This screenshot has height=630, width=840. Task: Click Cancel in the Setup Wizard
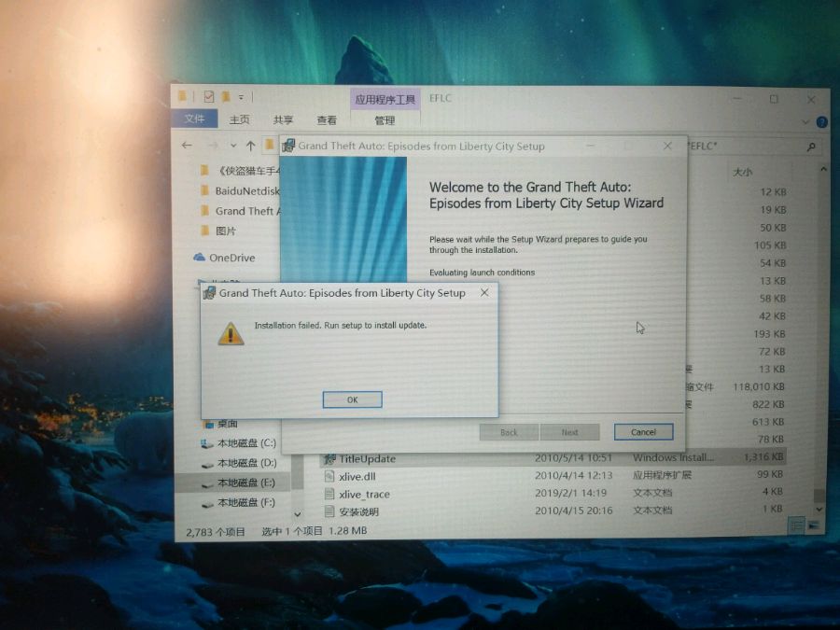(643, 432)
